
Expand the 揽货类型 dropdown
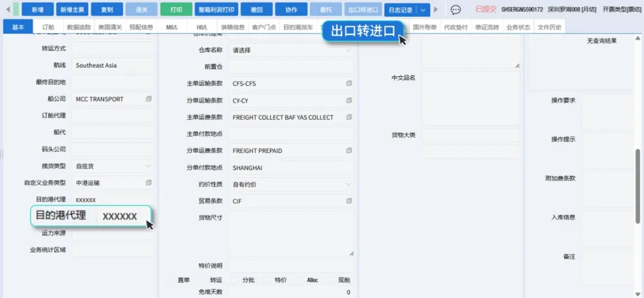pyautogui.click(x=148, y=166)
